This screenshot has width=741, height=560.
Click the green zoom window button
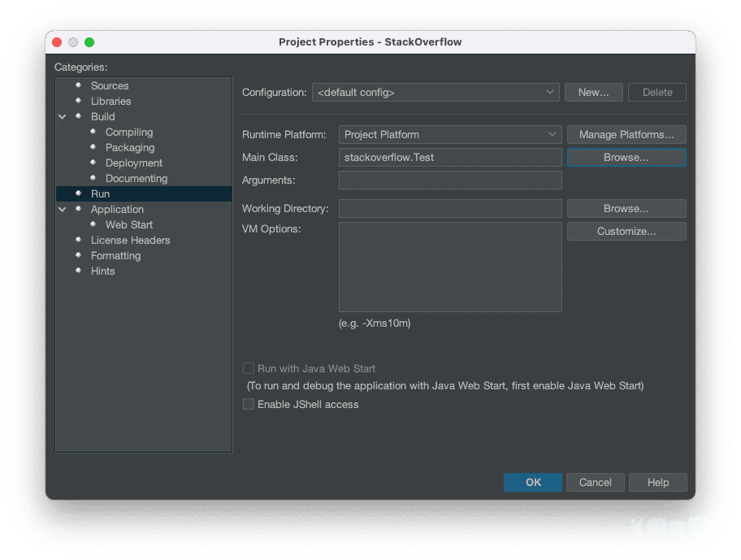(89, 42)
